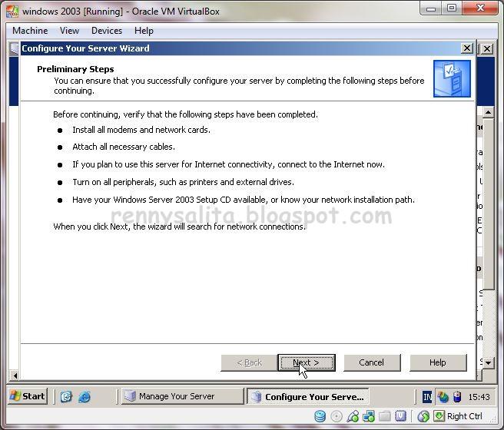Click 'Attach all necessary cables.' text
The width and height of the screenshot is (504, 430).
124,147
